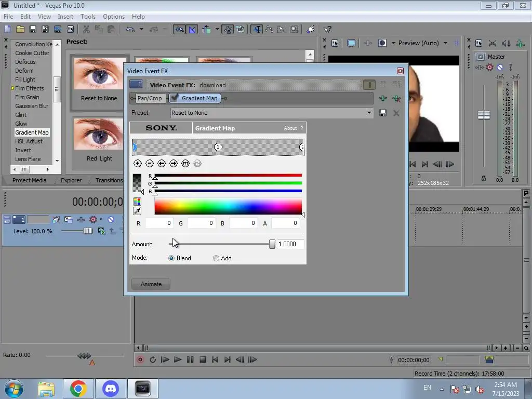Click the What's This help icon

[x=327, y=29]
